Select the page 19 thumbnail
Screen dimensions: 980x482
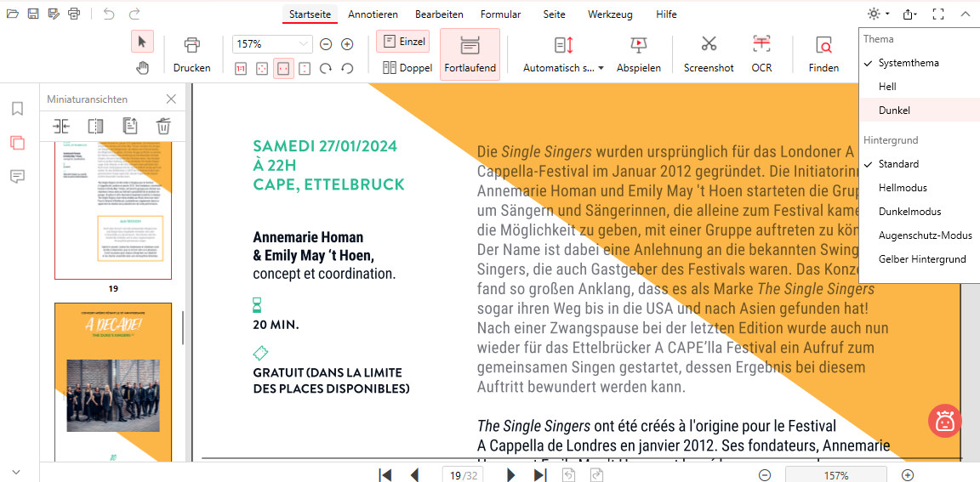[113, 210]
